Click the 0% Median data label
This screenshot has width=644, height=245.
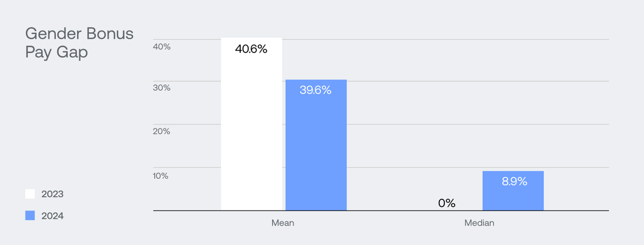click(x=447, y=203)
